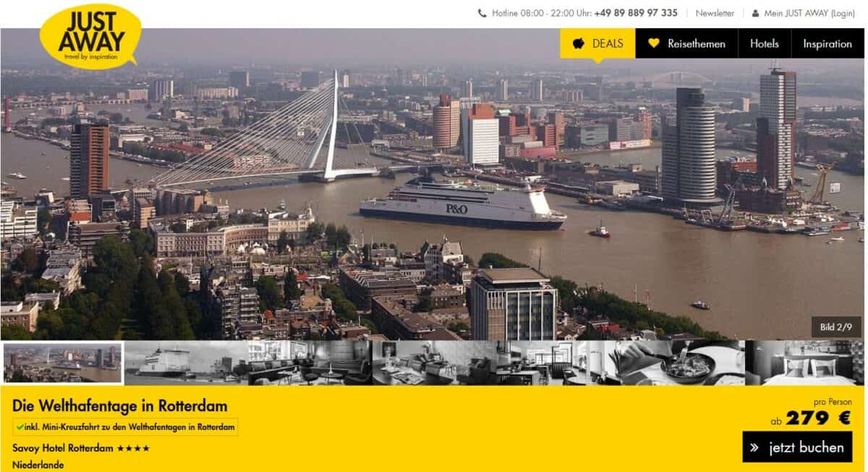Open the Inspiration menu item

click(827, 43)
